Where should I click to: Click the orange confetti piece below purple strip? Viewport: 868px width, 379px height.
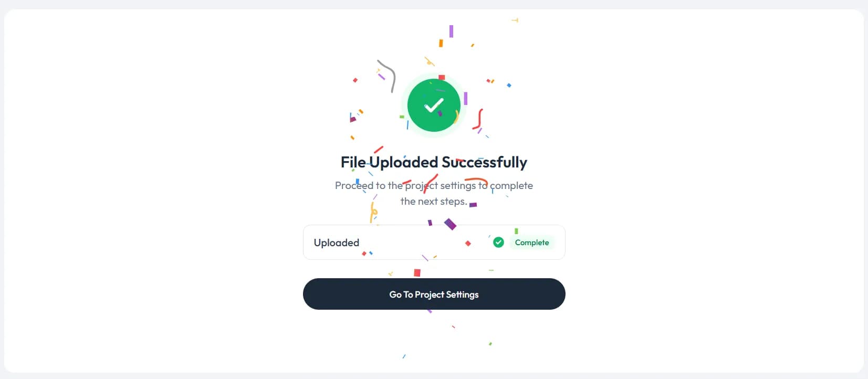pos(441,43)
